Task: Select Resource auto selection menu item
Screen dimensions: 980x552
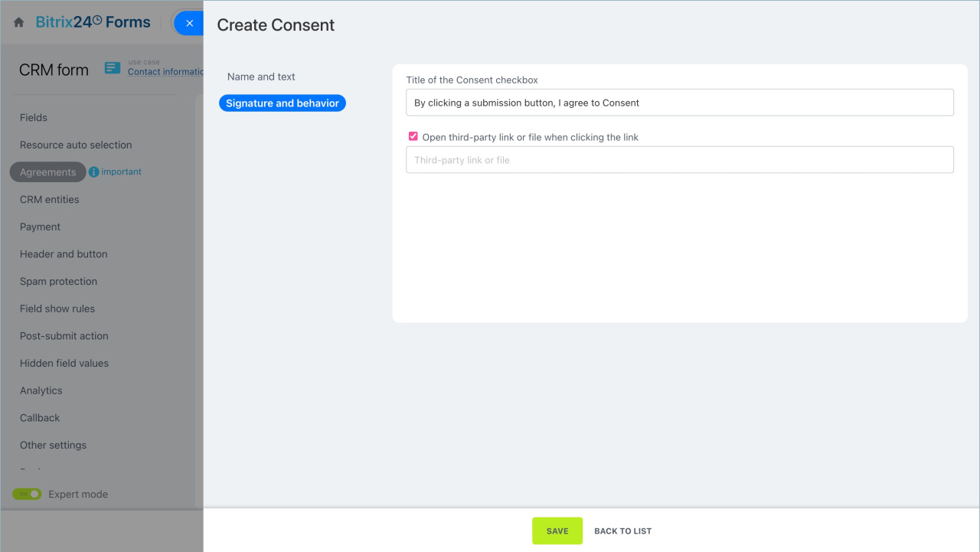Action: click(x=76, y=145)
